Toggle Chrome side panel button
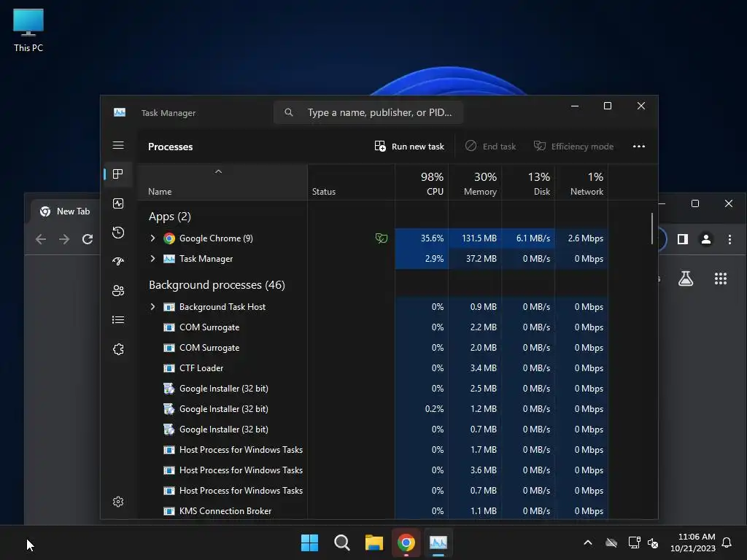Screen dimensions: 747x560 [x=683, y=239]
